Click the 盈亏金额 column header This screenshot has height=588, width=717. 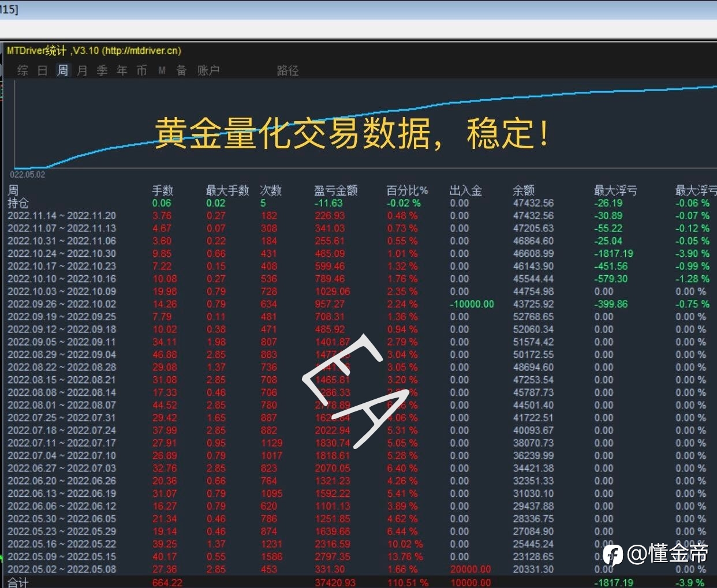pos(335,190)
